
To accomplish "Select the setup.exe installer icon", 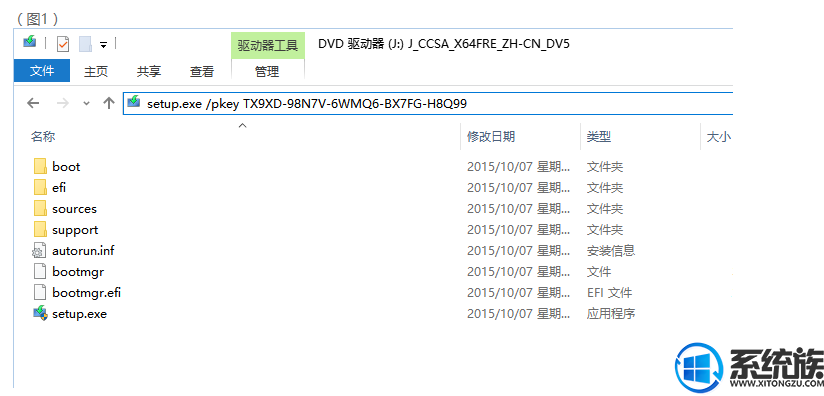I will (x=40, y=314).
